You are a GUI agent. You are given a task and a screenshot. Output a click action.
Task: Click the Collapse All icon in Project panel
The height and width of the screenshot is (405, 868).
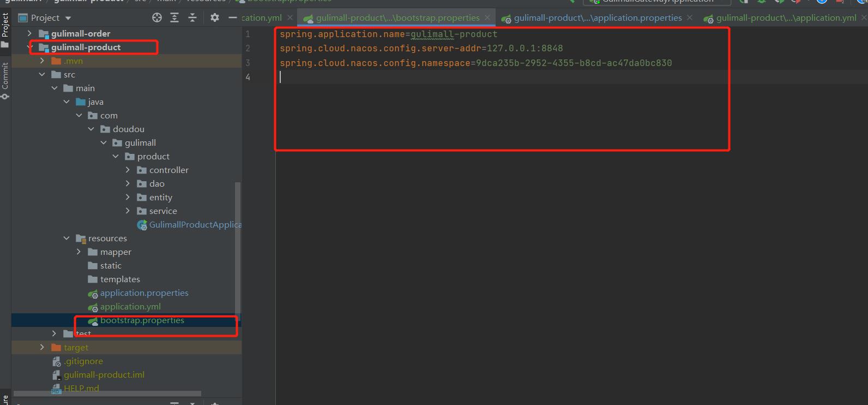[x=192, y=17]
